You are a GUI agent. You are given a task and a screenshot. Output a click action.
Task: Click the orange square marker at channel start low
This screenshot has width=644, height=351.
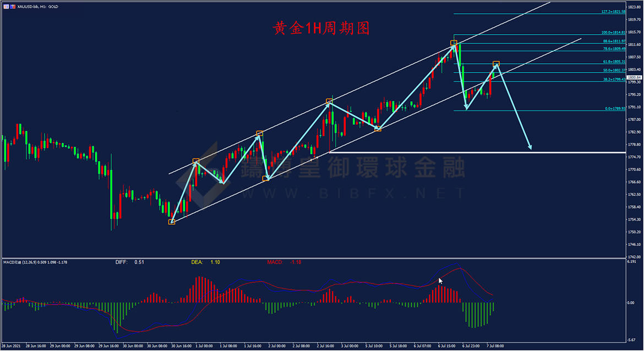click(172, 222)
